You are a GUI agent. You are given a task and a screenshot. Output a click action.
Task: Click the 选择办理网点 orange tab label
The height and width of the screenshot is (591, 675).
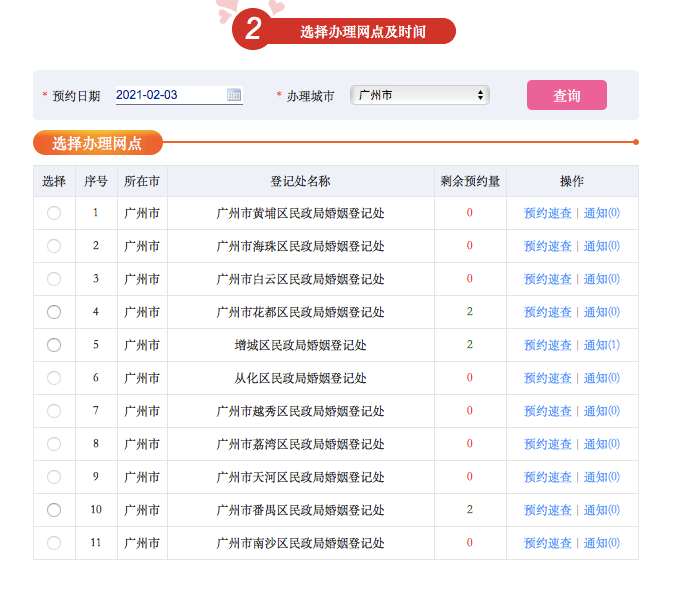tap(97, 143)
